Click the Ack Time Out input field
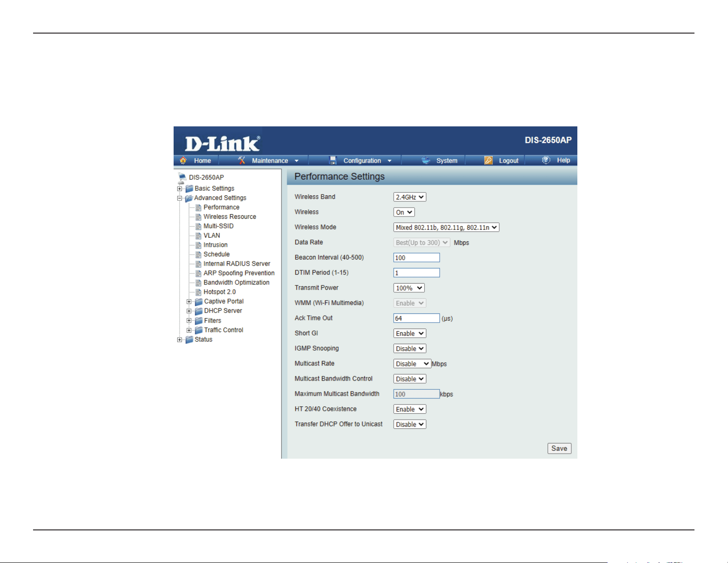Viewport: 728px width, 563px height. pos(417,318)
